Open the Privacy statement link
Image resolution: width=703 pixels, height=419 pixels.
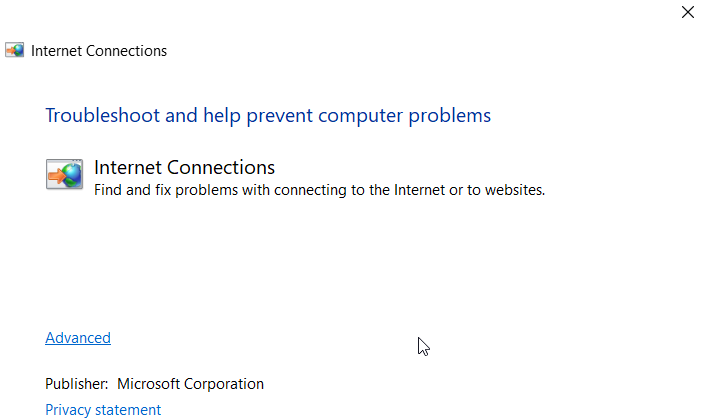(103, 410)
